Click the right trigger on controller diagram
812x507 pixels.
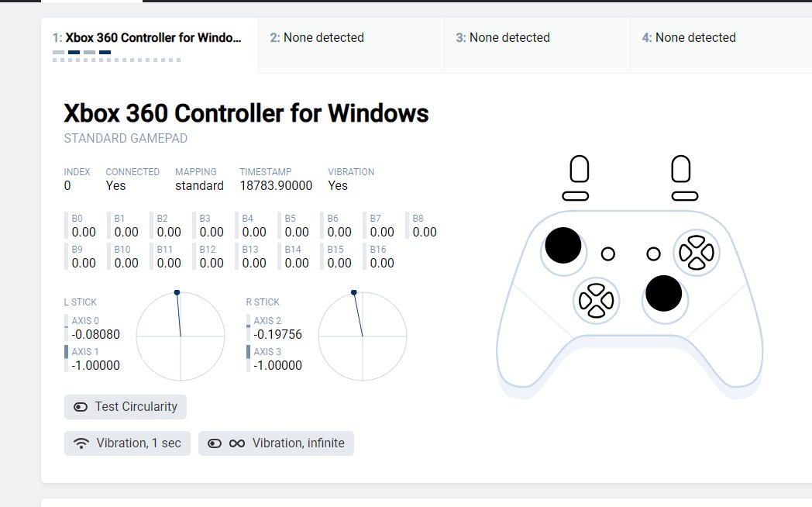[x=681, y=169]
